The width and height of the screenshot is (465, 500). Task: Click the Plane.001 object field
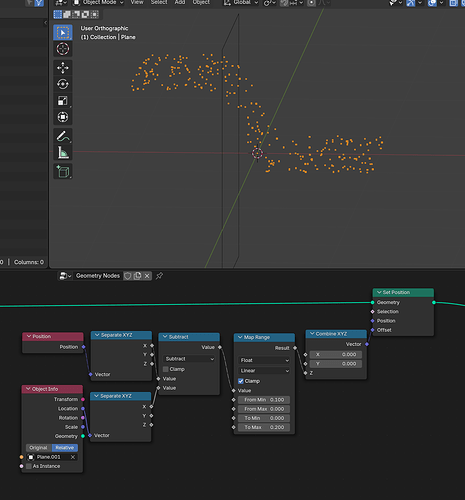point(52,457)
